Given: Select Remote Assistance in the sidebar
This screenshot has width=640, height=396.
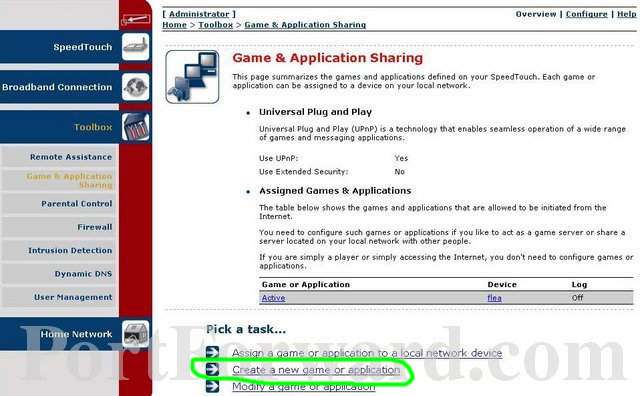Looking at the screenshot, I should point(58,157).
